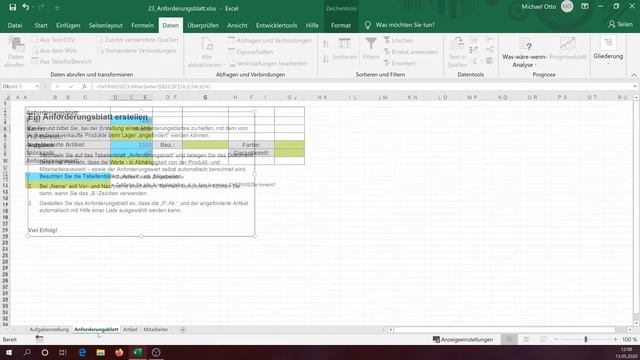Switch to the Start ribbon tab

pos(41,25)
